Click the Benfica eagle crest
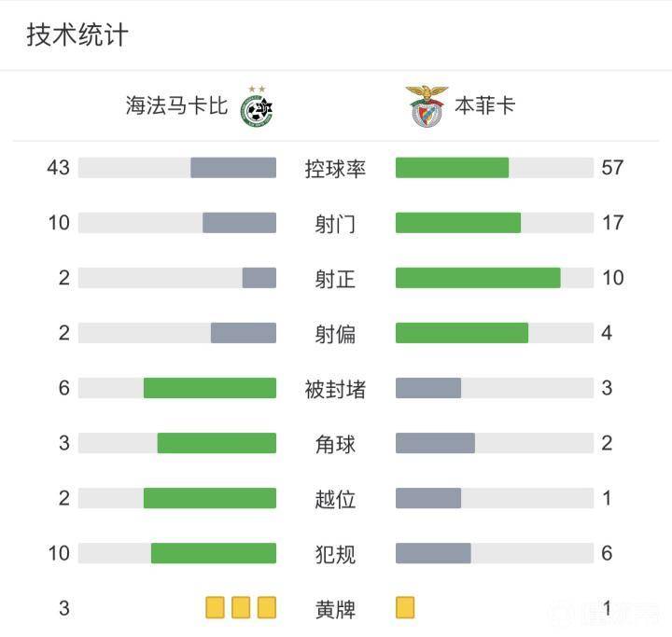 tap(427, 105)
